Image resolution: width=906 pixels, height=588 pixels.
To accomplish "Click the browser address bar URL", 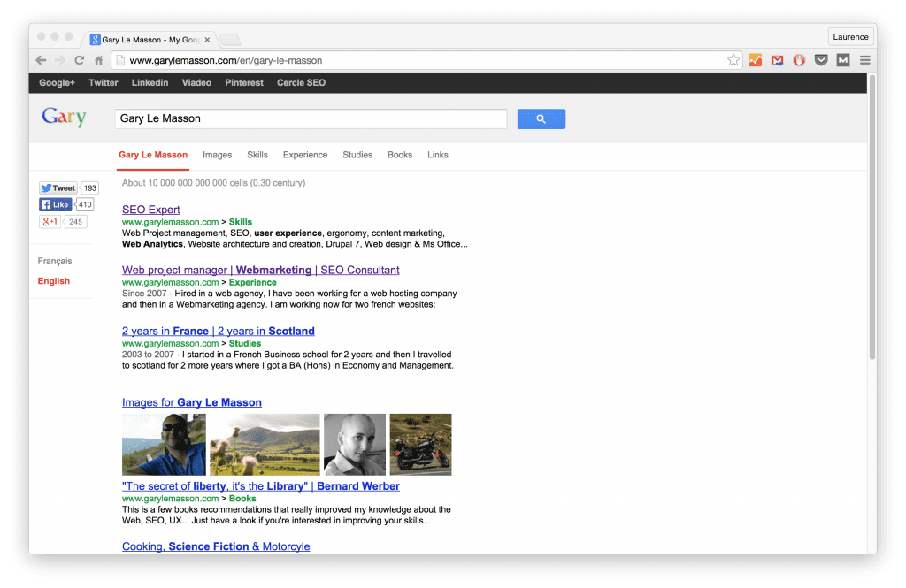I will click(x=226, y=60).
